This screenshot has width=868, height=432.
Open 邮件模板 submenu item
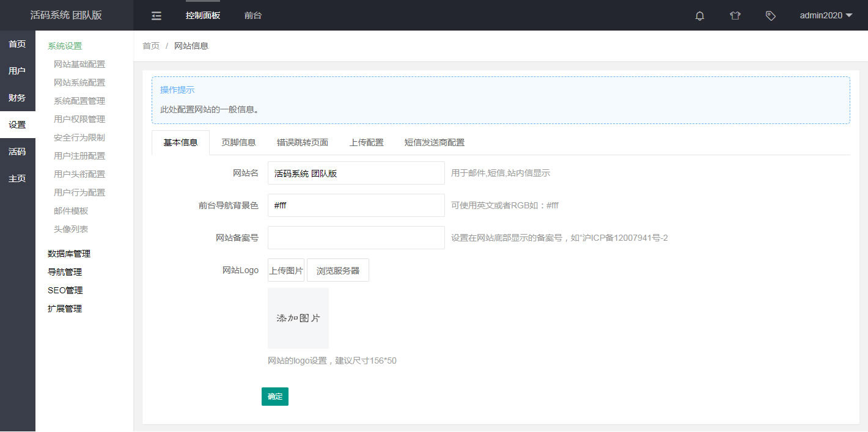click(x=71, y=211)
